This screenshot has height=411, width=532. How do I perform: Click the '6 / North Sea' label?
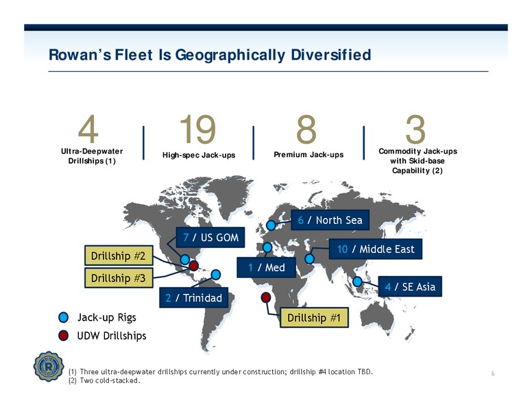330,220
